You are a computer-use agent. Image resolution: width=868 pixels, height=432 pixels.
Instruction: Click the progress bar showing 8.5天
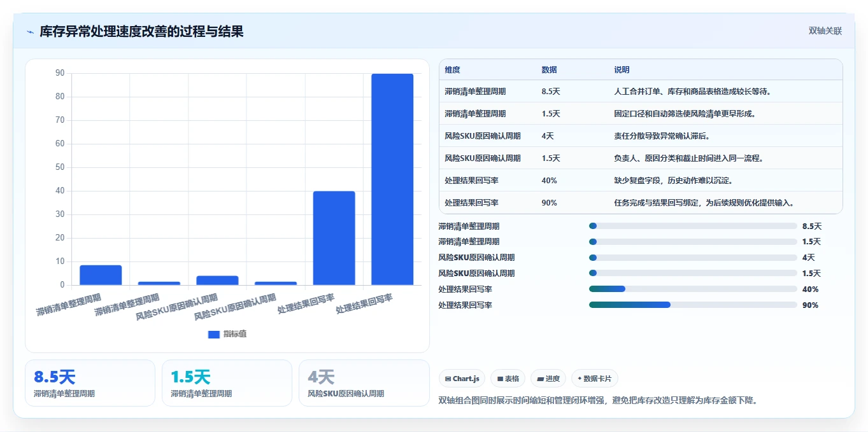click(693, 226)
